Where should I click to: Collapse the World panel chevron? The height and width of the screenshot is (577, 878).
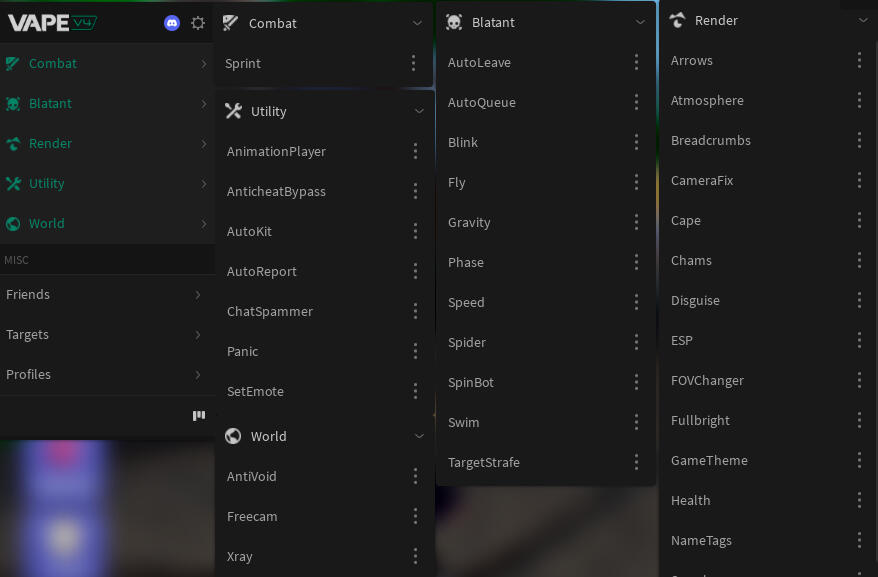pyautogui.click(x=419, y=436)
